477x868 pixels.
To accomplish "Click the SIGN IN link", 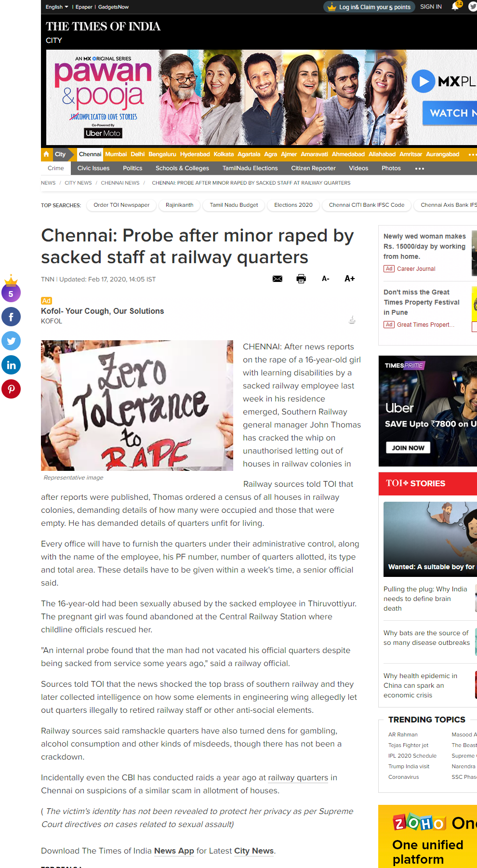I will (x=431, y=7).
